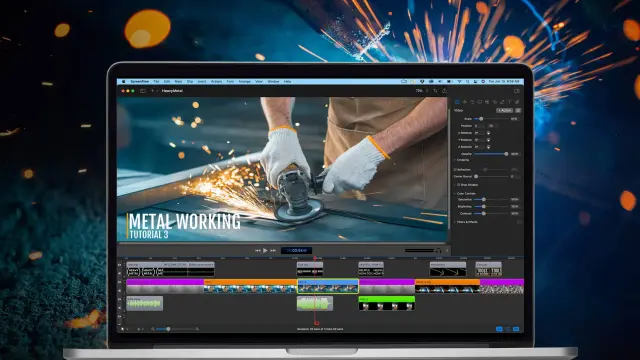Open the ScreenFlow application menu
640x360 pixels.
[140, 82]
